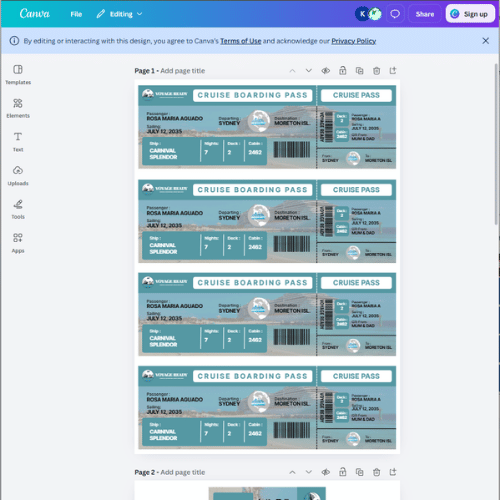500x500 pixels.
Task: Open the Terms of Use link
Action: click(x=240, y=41)
